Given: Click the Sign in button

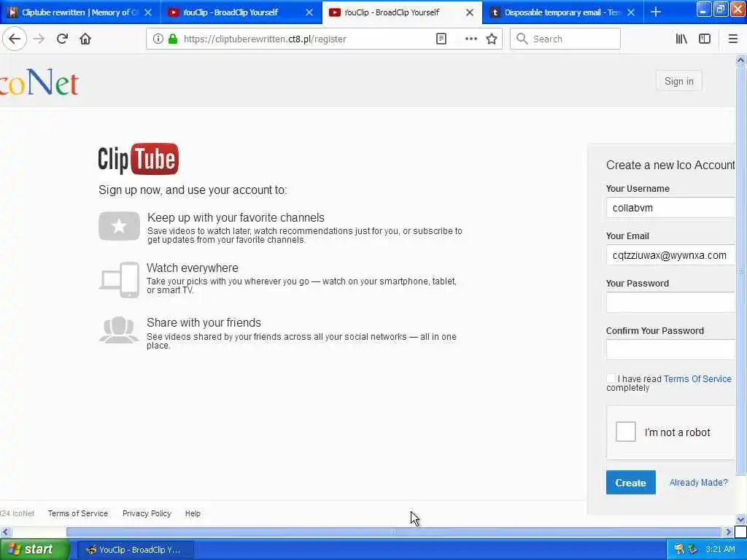Looking at the screenshot, I should 679,82.
